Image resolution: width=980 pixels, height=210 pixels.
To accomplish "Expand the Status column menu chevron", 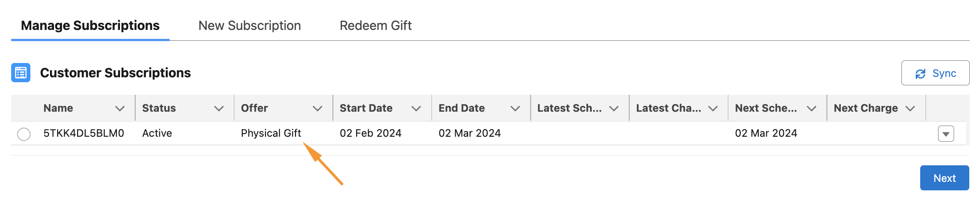I will point(219,109).
